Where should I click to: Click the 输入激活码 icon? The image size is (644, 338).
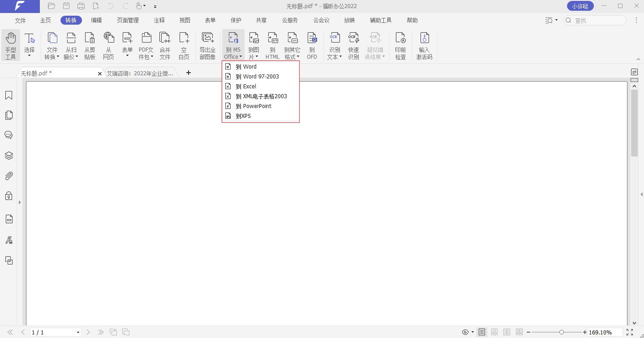(x=424, y=45)
